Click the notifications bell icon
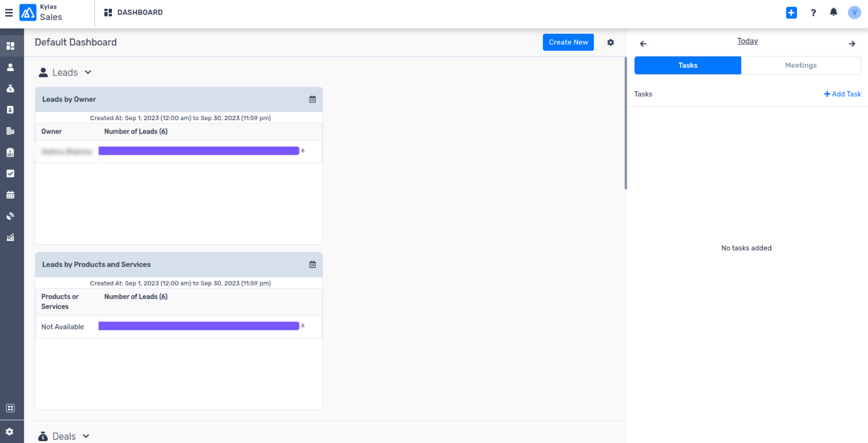This screenshot has height=443, width=868. [x=833, y=13]
